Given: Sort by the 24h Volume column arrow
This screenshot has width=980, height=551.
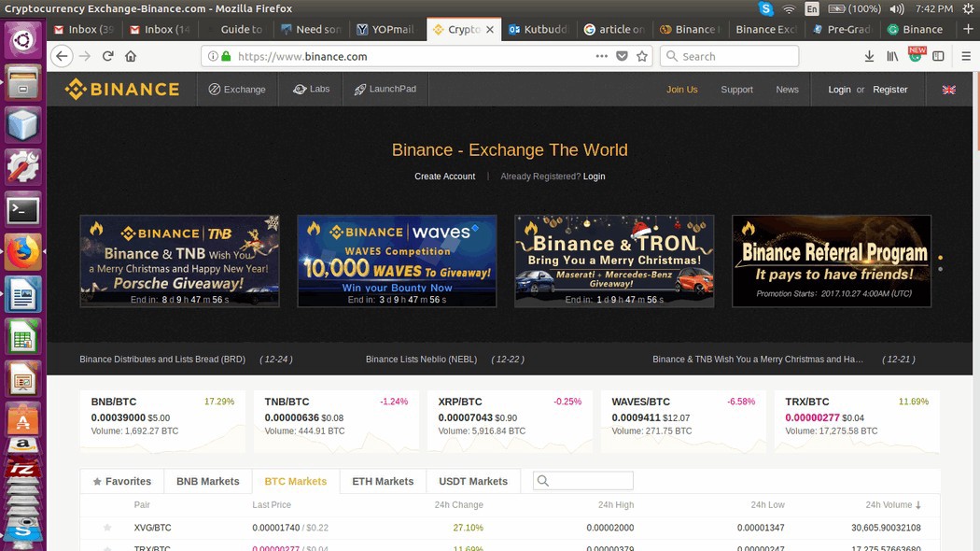Looking at the screenshot, I should click(x=918, y=505).
